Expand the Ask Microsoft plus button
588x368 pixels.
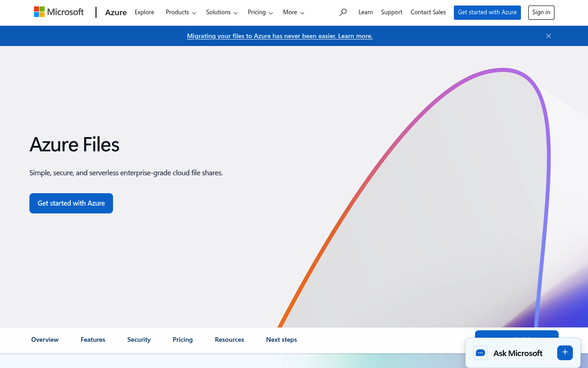[565, 352]
